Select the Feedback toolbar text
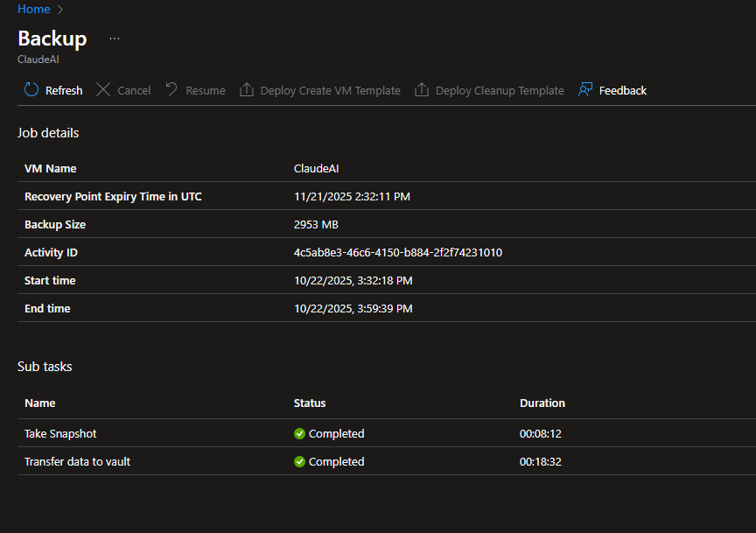The height and width of the screenshot is (533, 756). coord(622,91)
